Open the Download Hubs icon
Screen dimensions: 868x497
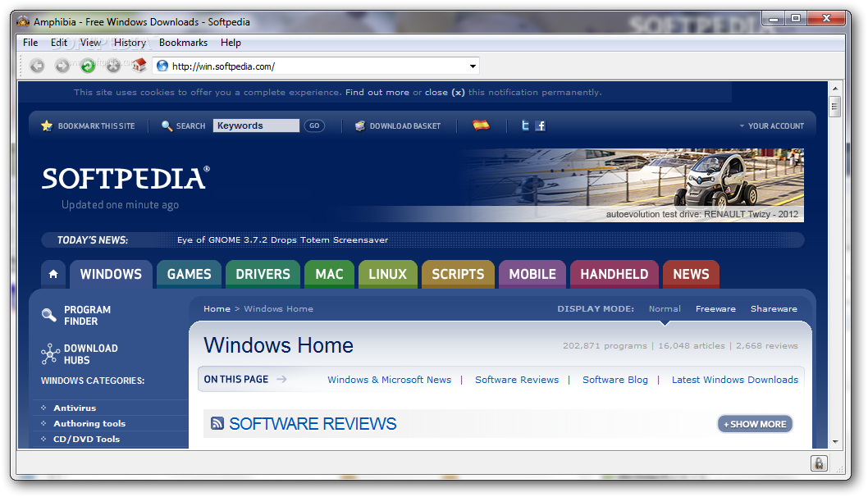coord(50,353)
